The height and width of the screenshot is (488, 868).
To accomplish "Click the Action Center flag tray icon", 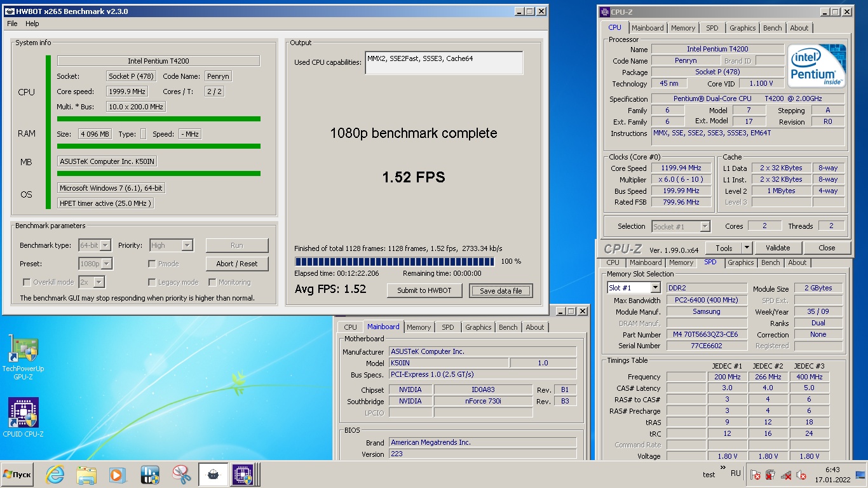I will point(755,475).
